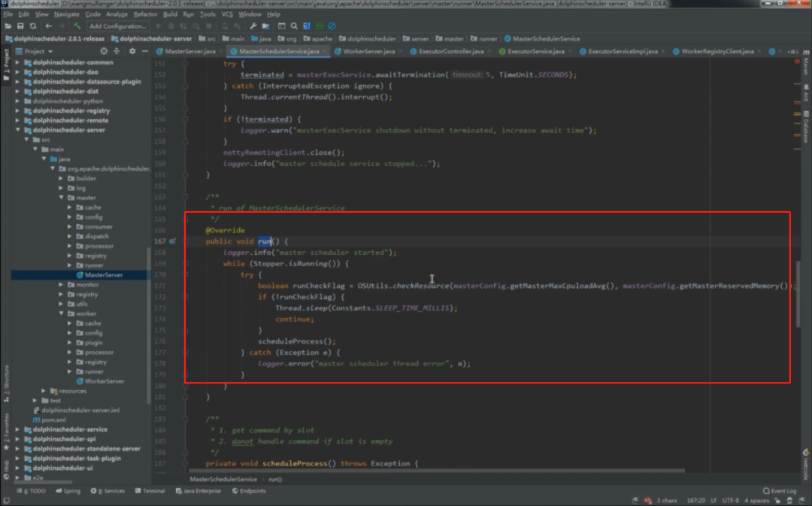Click the UTF-8 encoding status widget

click(x=731, y=501)
